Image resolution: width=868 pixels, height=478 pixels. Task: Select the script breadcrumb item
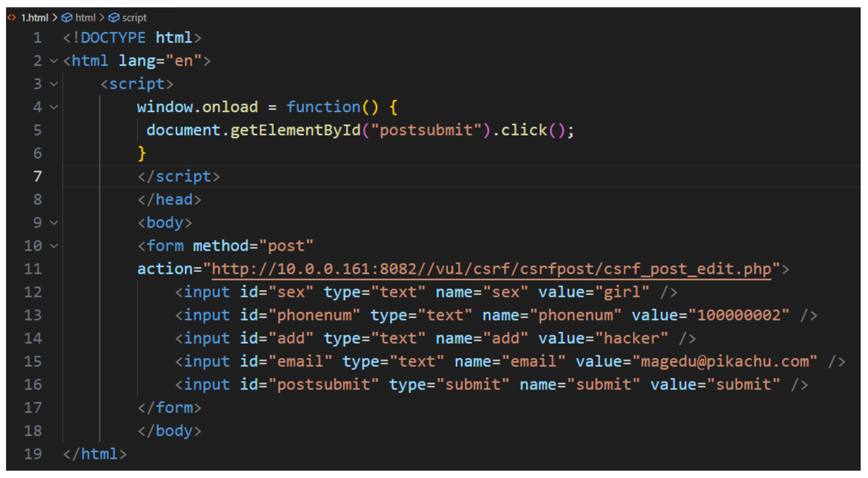click(x=134, y=18)
